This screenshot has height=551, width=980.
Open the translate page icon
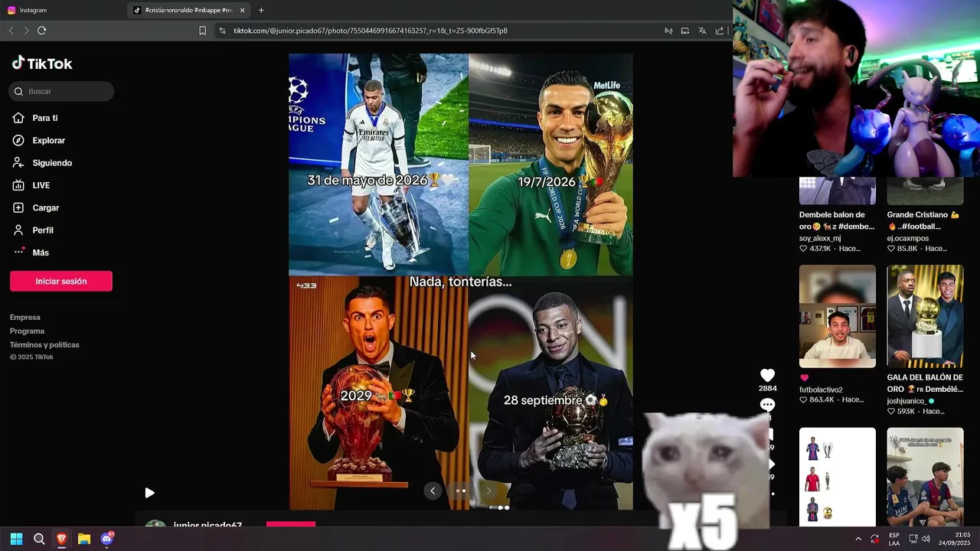coord(702,31)
